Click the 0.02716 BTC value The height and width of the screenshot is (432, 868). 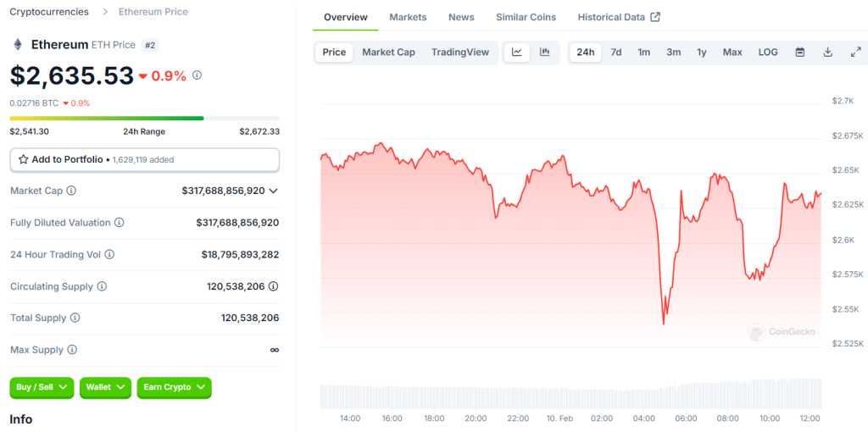point(34,102)
